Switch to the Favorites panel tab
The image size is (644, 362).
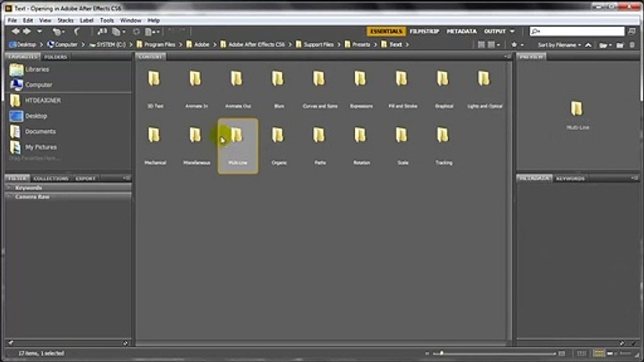click(23, 57)
